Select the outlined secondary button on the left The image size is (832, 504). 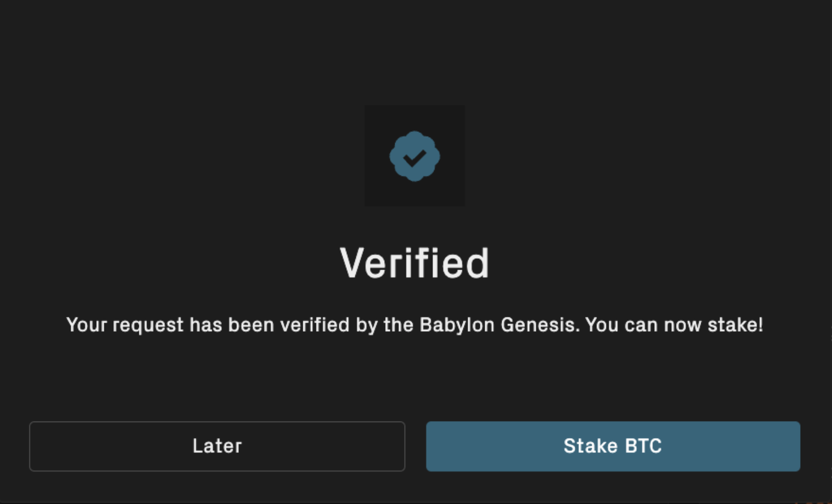(x=217, y=446)
